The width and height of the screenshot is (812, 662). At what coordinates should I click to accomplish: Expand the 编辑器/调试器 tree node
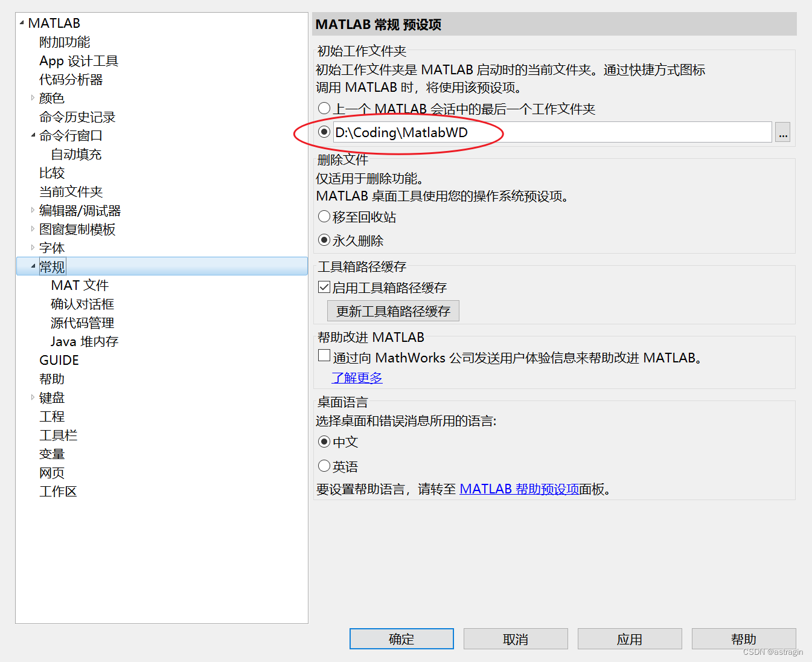pos(33,210)
